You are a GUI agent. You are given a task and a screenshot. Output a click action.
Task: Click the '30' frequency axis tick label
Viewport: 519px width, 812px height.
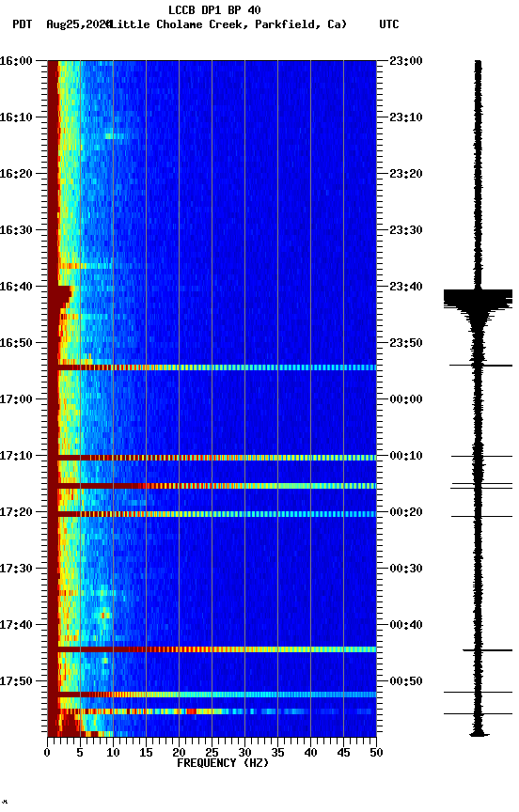click(x=244, y=754)
